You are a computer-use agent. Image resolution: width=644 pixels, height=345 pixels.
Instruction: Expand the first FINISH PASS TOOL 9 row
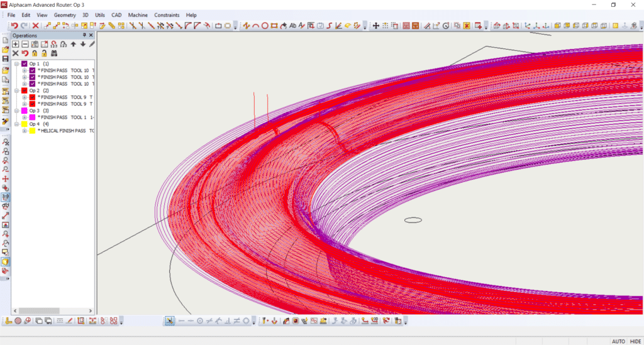coord(25,97)
